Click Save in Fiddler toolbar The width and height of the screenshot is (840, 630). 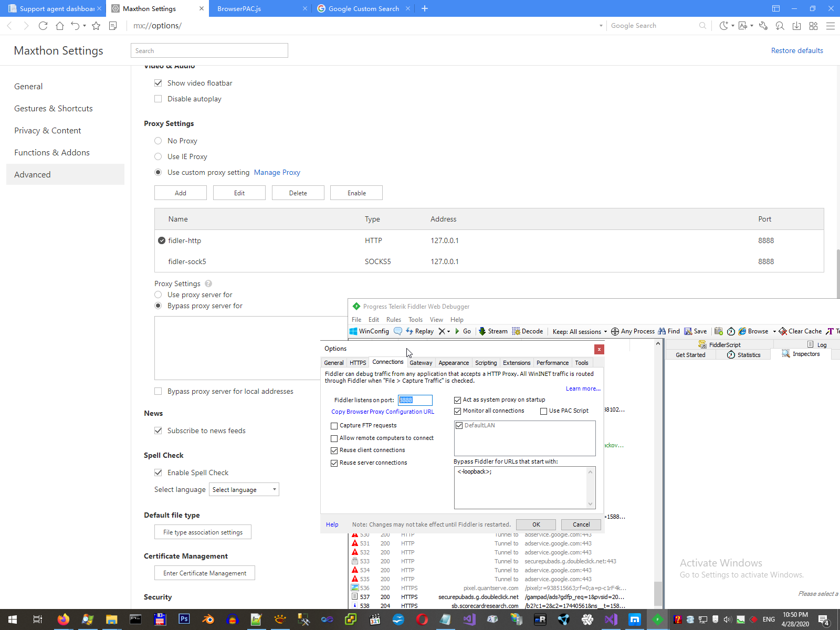(696, 331)
